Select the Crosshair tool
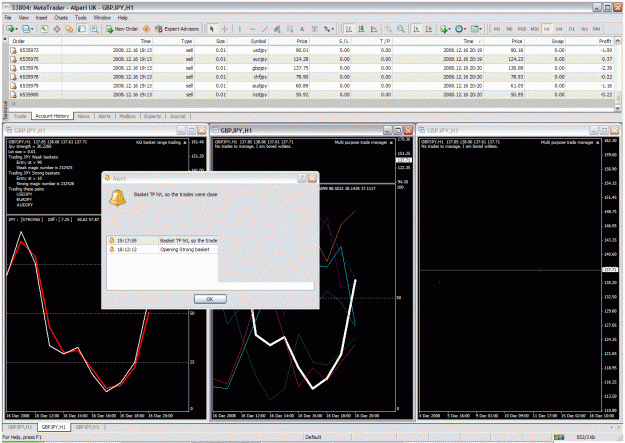The width and height of the screenshot is (625, 443). (x=225, y=29)
